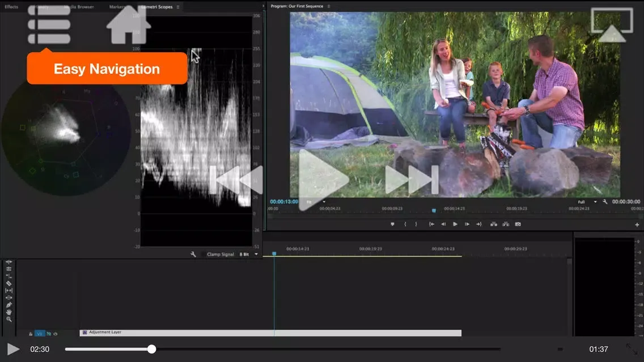Open the Fit zoom level dropdown
The height and width of the screenshot is (362, 644).
tap(315, 202)
